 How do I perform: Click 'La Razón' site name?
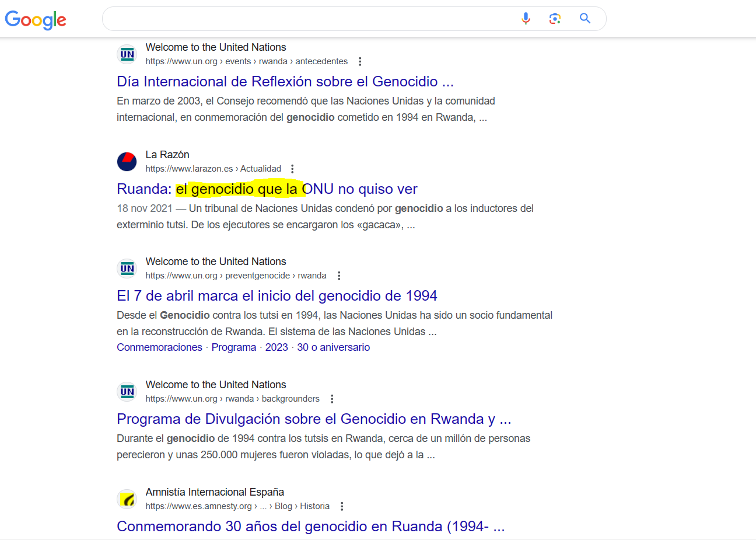(x=167, y=155)
